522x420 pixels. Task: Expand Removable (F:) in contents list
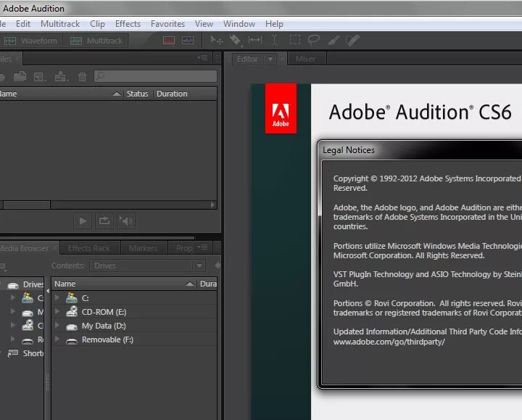point(57,339)
